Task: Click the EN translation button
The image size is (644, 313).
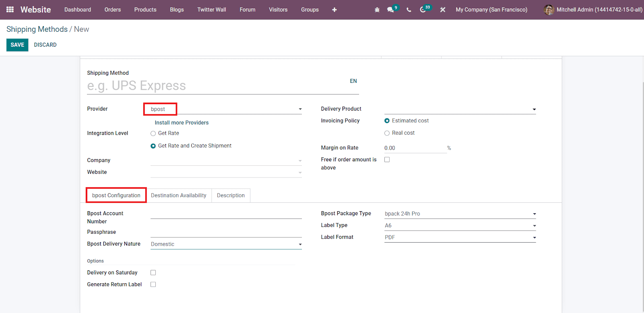Action: tap(353, 81)
